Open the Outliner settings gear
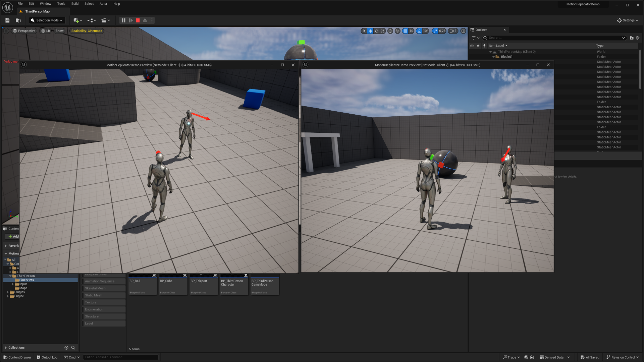The image size is (644, 362). (638, 38)
